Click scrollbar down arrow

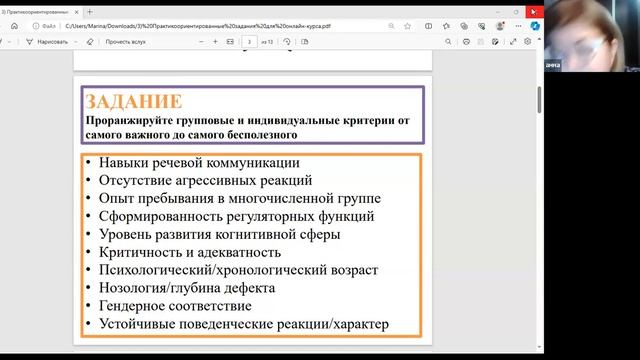(x=539, y=347)
